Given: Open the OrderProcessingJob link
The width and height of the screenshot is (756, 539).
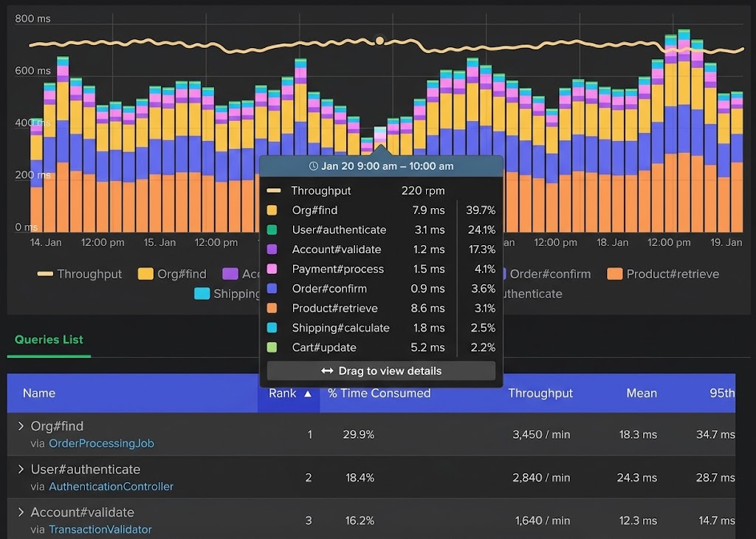Looking at the screenshot, I should pyautogui.click(x=101, y=443).
